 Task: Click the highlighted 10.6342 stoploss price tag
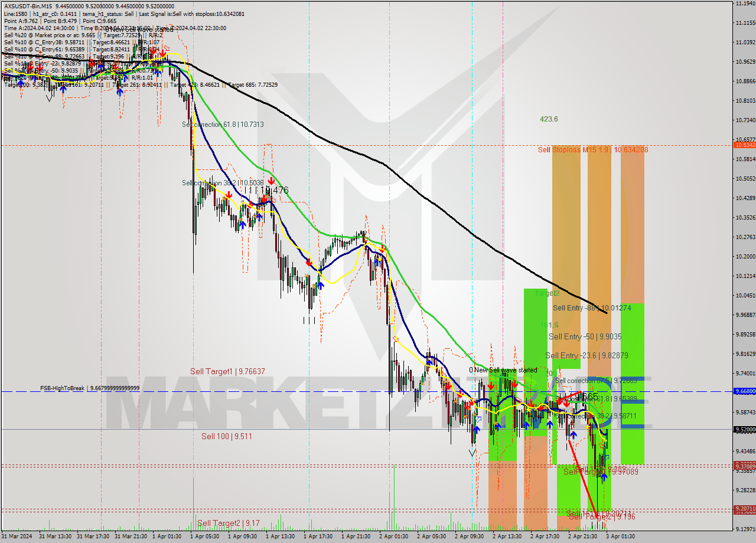pos(744,145)
